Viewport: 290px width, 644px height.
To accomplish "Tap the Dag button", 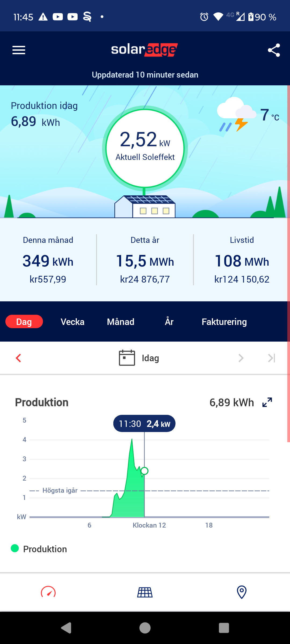I will 24,322.
